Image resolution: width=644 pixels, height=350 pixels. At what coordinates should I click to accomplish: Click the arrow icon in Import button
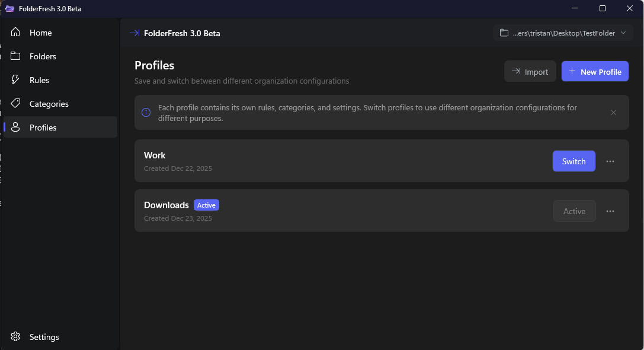[x=516, y=71]
